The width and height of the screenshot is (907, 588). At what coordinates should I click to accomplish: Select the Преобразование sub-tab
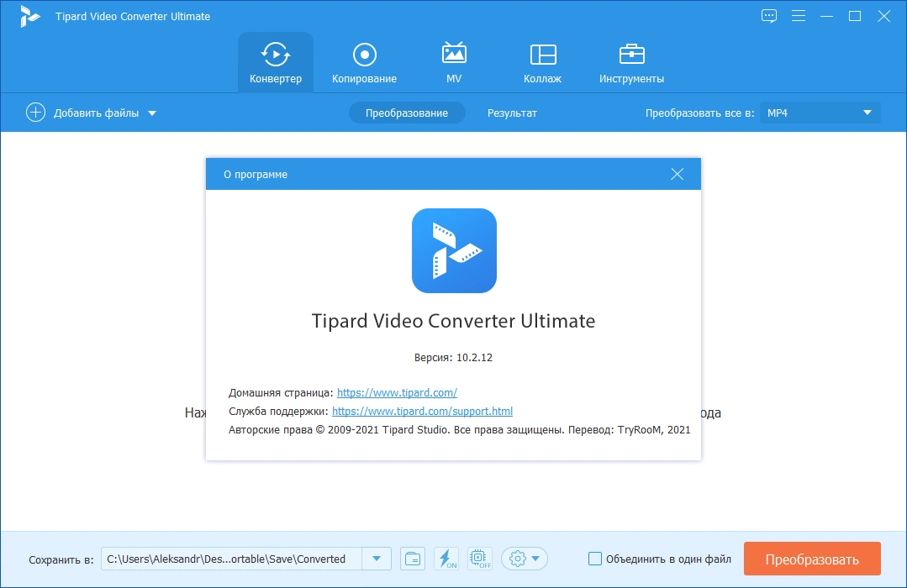(407, 113)
